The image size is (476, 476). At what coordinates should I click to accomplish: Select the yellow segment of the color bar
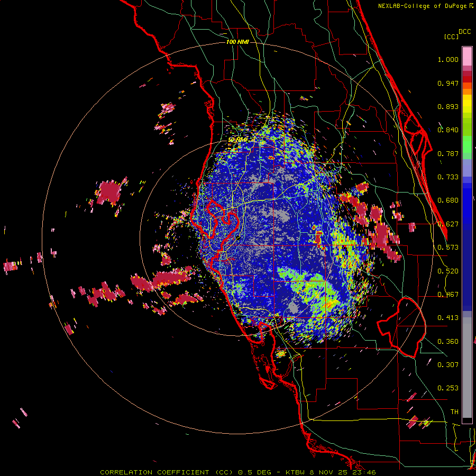click(467, 104)
